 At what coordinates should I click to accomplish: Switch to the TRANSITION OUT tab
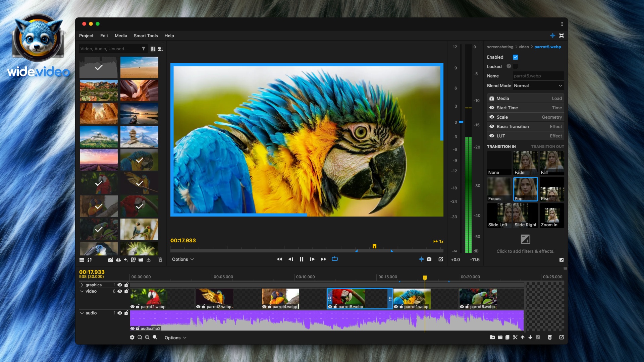(x=547, y=146)
